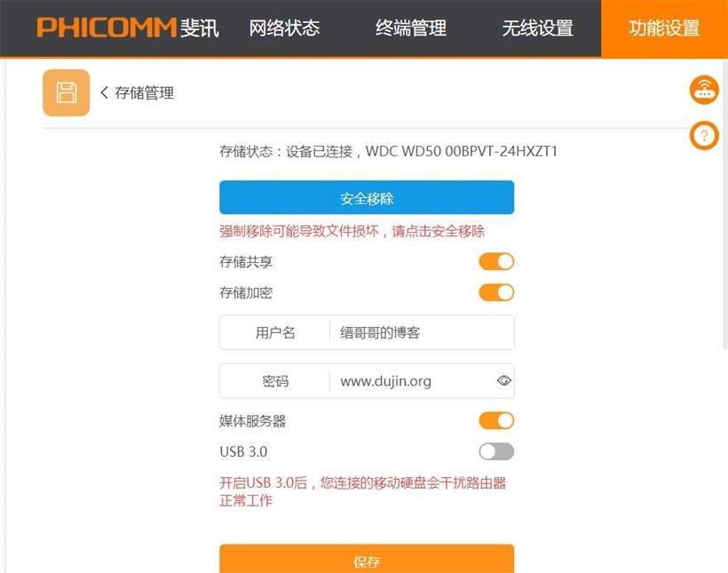
Task: Toggle the 存储加密 switch
Action: tap(496, 292)
